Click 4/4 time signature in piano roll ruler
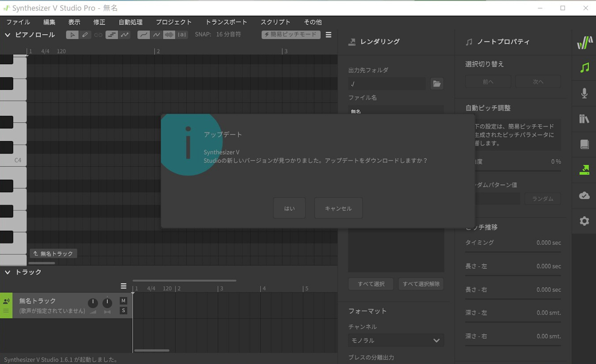Viewport: 596px width, 364px height. (x=45, y=51)
